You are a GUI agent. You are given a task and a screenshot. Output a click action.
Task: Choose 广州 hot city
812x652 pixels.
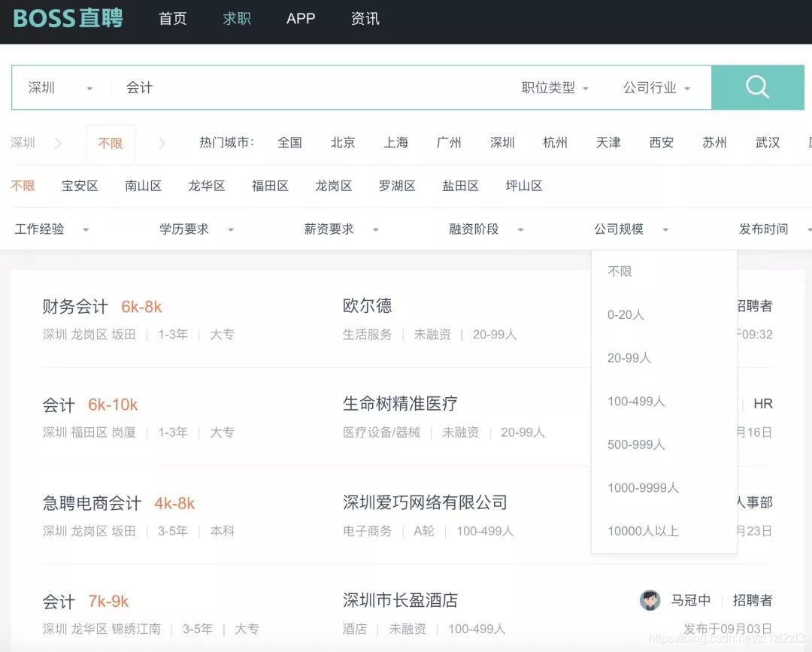(x=449, y=142)
